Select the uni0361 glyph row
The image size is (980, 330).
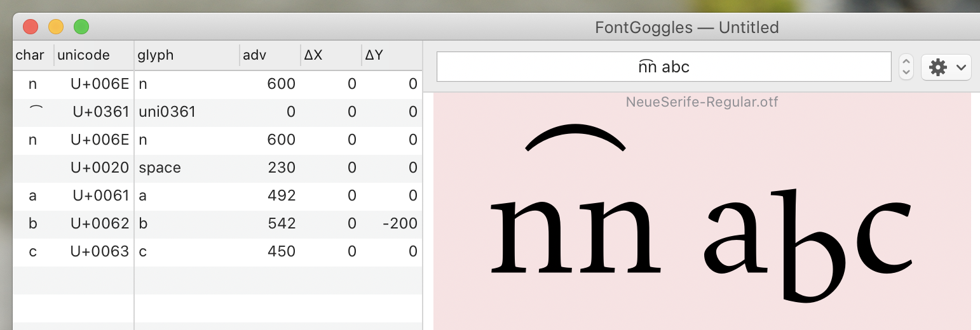tap(216, 112)
